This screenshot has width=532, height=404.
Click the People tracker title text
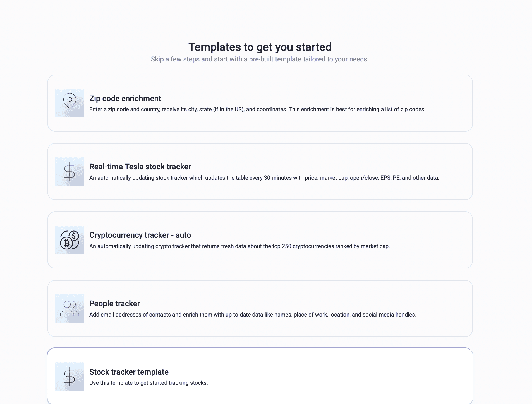pyautogui.click(x=114, y=304)
